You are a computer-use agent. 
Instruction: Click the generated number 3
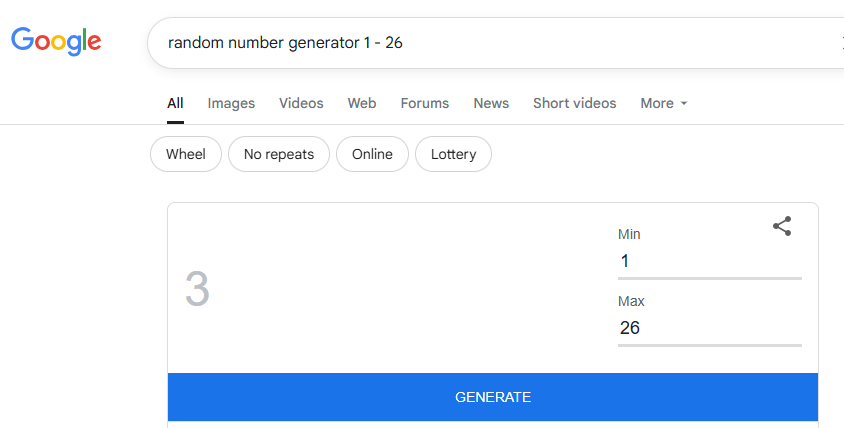pyautogui.click(x=197, y=289)
